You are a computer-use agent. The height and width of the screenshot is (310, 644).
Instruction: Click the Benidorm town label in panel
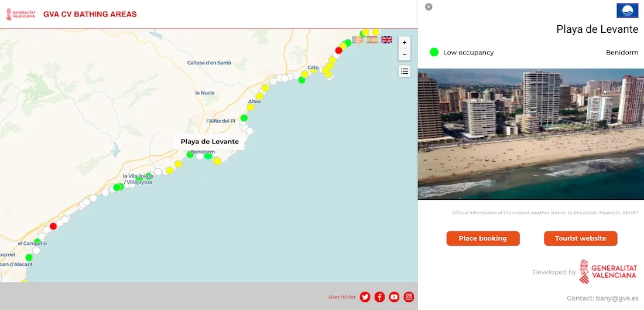(x=622, y=53)
